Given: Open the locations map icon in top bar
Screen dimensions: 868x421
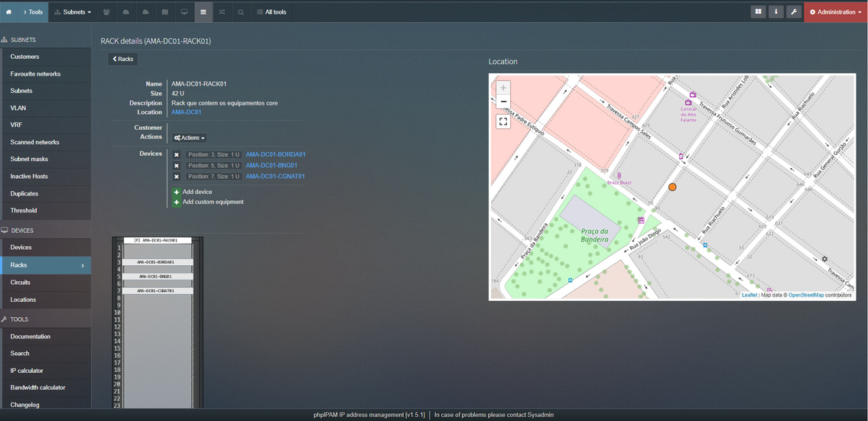Looking at the screenshot, I should [165, 11].
